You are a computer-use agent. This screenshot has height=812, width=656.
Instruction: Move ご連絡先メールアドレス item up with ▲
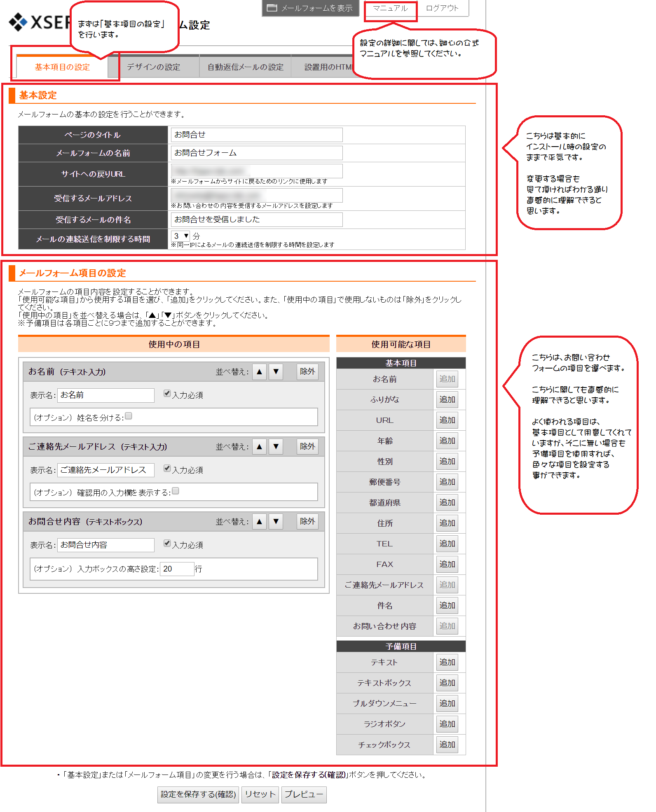point(259,446)
